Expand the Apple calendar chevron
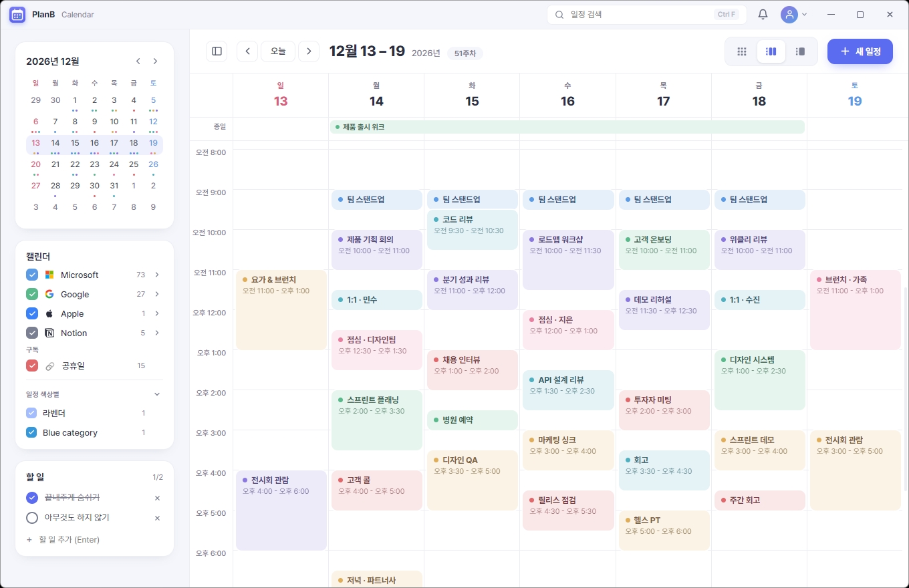 (157, 313)
